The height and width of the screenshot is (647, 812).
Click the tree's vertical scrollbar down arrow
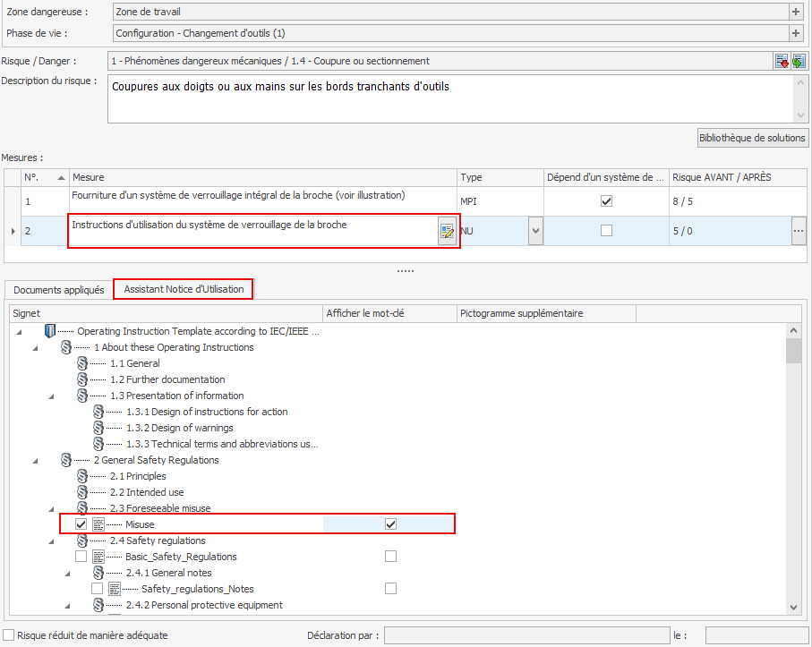click(x=793, y=608)
